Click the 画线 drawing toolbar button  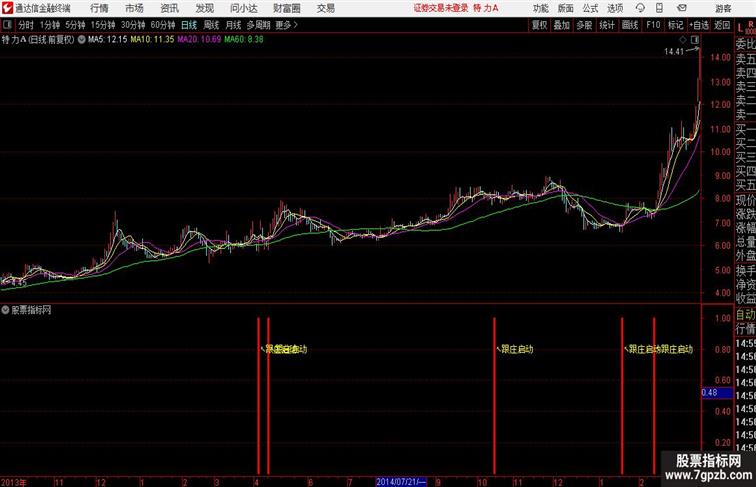click(x=630, y=25)
